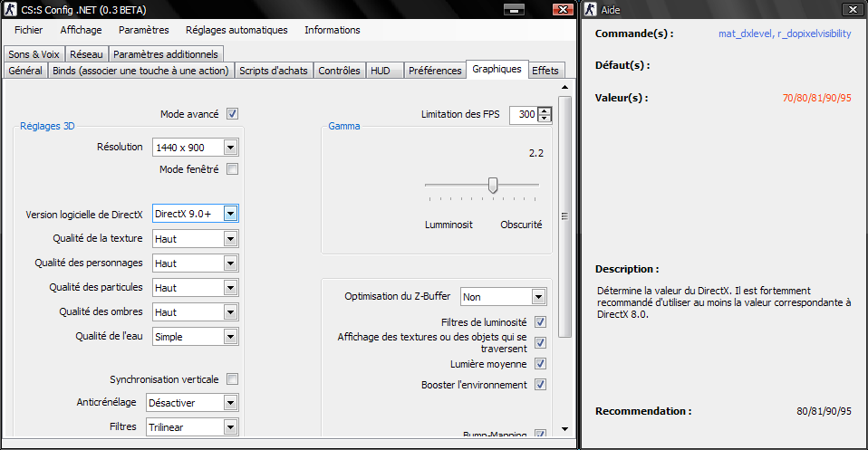Decrease the FPS limit with down arrow
Image resolution: width=868 pixels, height=450 pixels.
click(544, 119)
